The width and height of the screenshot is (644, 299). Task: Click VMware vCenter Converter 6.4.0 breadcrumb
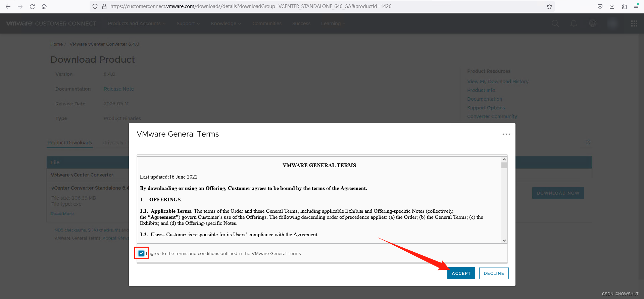tap(104, 44)
